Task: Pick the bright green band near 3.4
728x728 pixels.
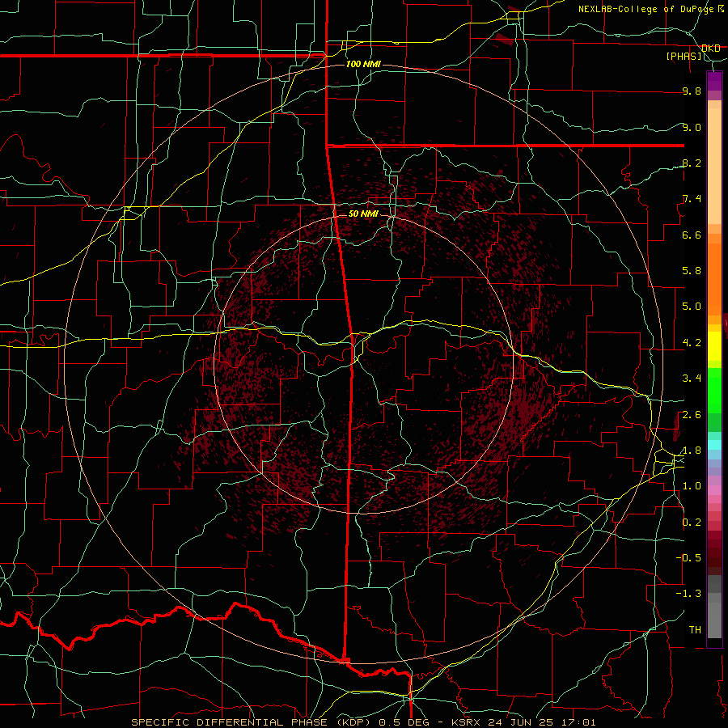Action: (x=714, y=391)
